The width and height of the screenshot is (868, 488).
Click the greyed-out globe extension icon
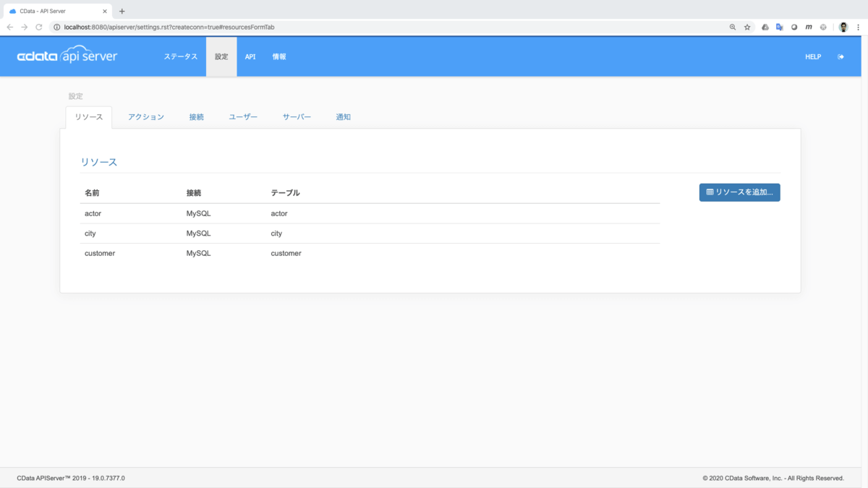click(x=823, y=27)
